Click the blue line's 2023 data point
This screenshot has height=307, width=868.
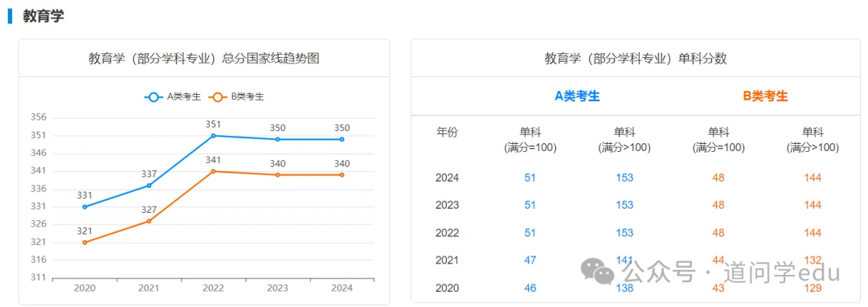(277, 139)
